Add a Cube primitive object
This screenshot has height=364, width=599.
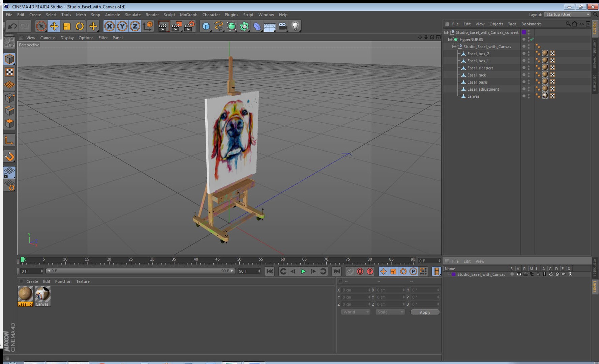[x=206, y=26]
